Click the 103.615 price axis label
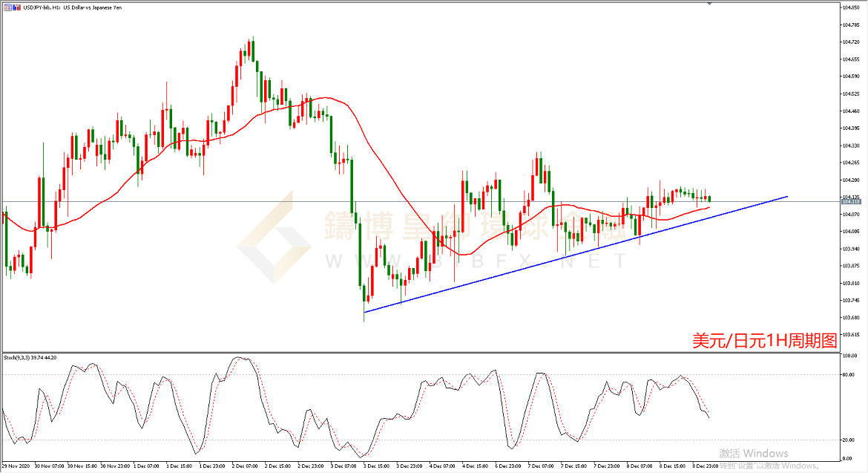 click(x=850, y=335)
